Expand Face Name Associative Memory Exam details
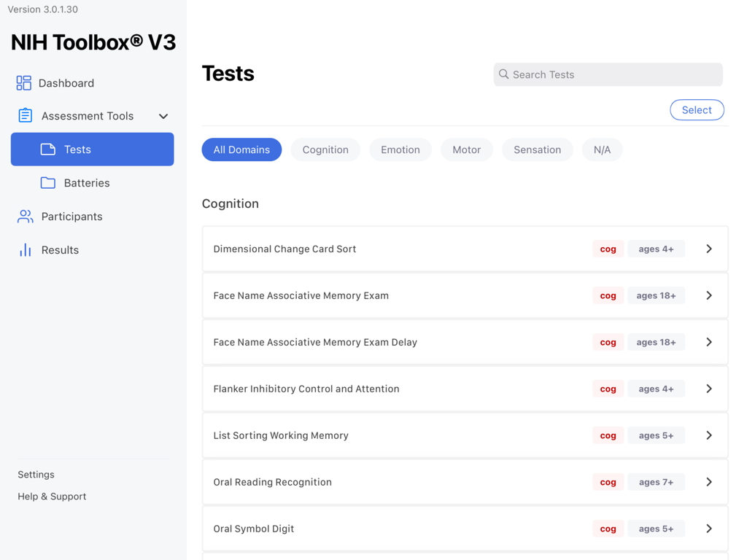The image size is (747, 560). point(708,295)
